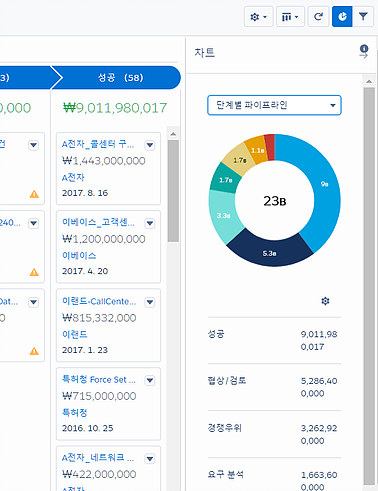Click the 성공 legend row in chart
The image size is (378, 491).
(x=274, y=340)
